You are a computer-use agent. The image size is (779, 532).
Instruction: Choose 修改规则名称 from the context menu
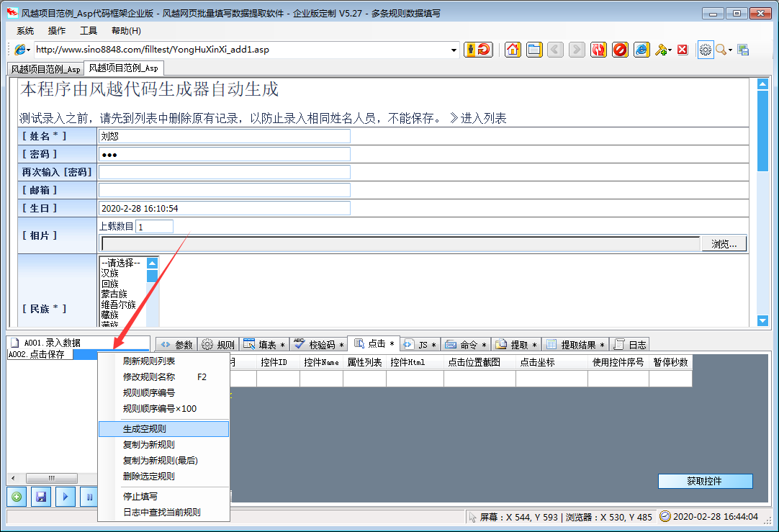[163, 377]
